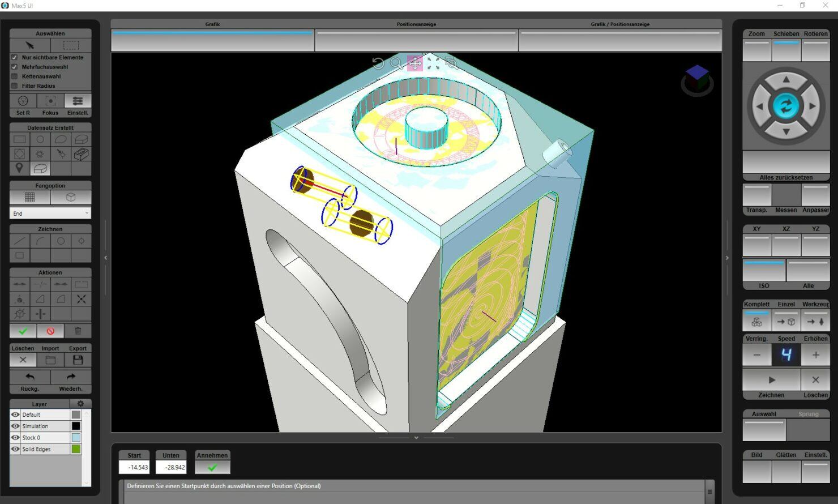Click the green checkmark in the Aktionen panel
Screen dimensions: 838x504
(x=23, y=331)
